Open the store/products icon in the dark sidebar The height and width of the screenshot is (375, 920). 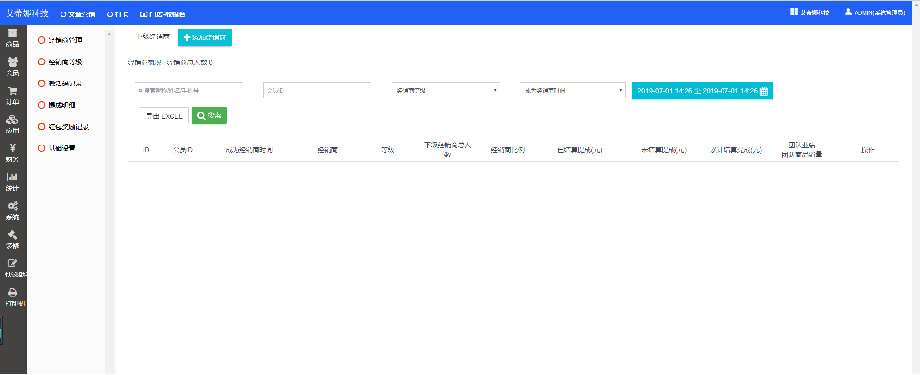12,33
